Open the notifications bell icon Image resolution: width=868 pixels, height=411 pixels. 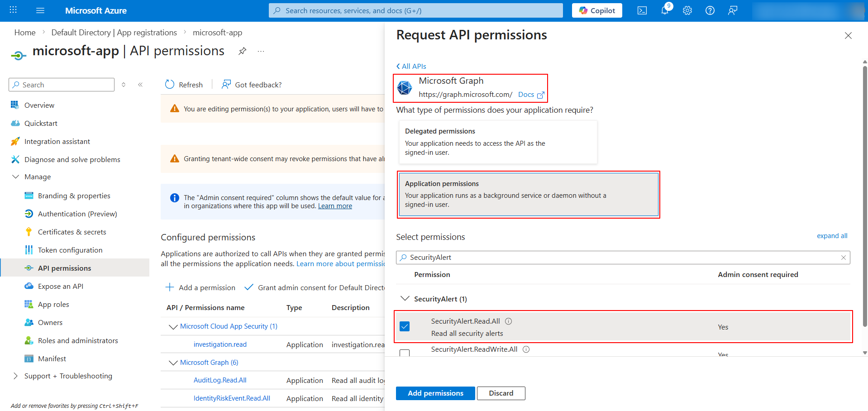[665, 10]
